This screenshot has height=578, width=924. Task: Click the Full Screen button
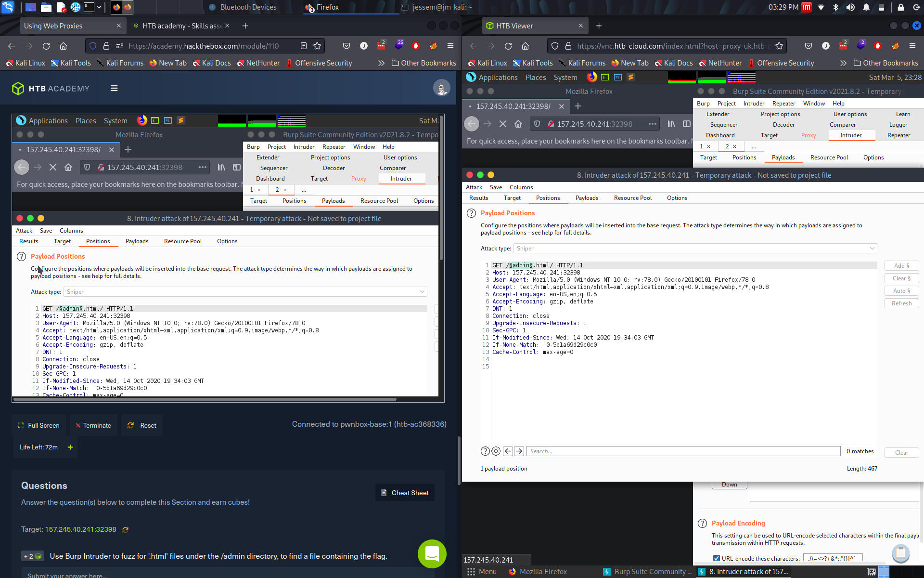pyautogui.click(x=39, y=425)
